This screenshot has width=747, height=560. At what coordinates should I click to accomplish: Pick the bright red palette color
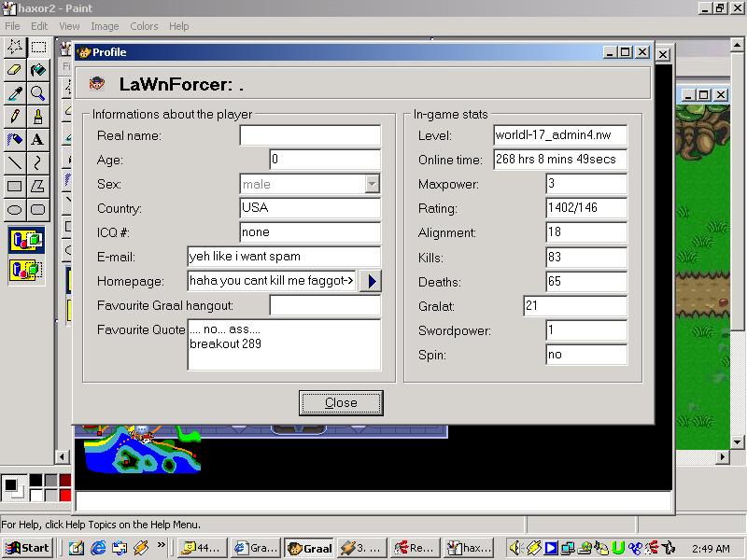point(65,496)
